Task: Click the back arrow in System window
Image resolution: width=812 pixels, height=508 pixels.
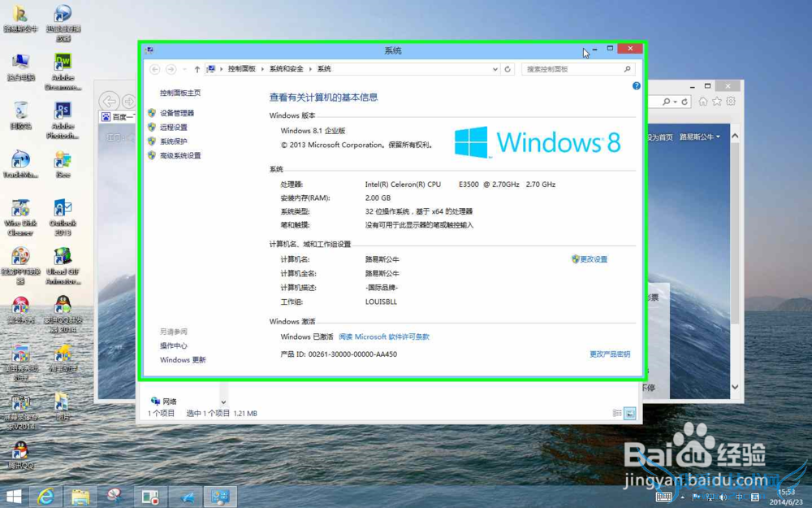Action: coord(155,69)
